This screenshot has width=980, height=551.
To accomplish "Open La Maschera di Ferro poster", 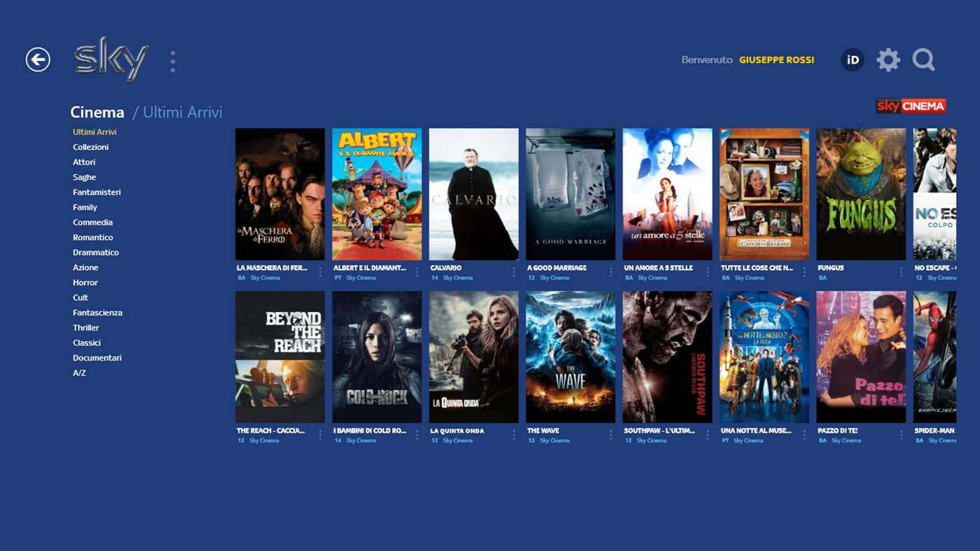I will [x=280, y=194].
